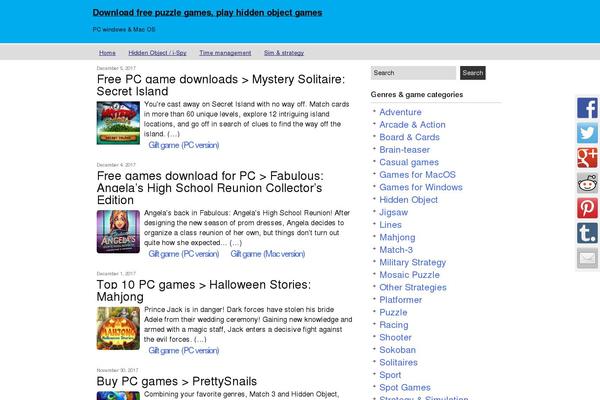Open Match-3 category

396,250
